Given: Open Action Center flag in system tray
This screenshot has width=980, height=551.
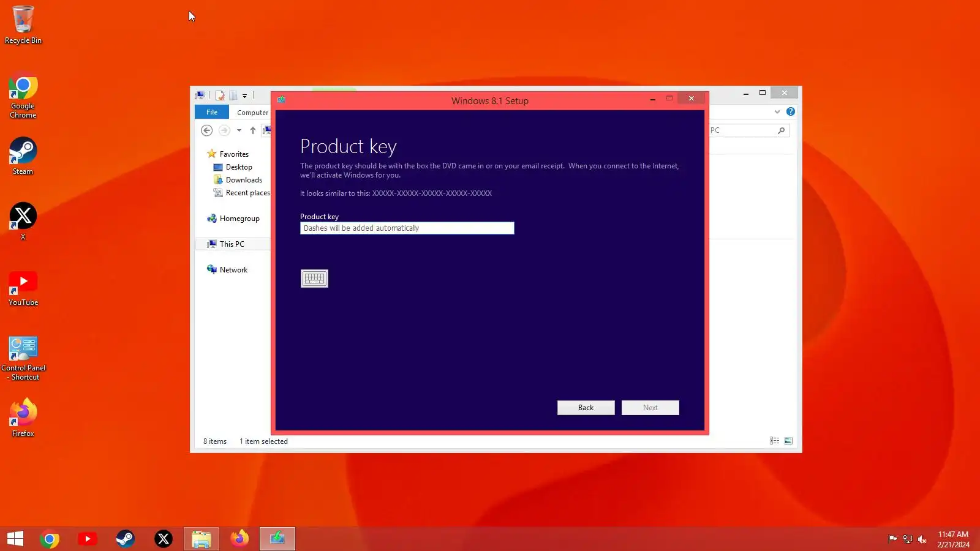Looking at the screenshot, I should 892,539.
